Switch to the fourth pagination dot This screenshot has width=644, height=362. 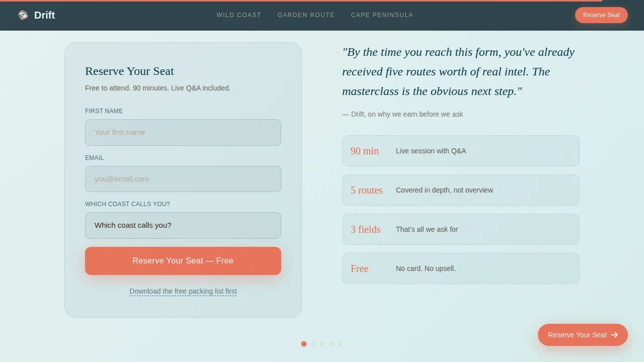(x=331, y=344)
